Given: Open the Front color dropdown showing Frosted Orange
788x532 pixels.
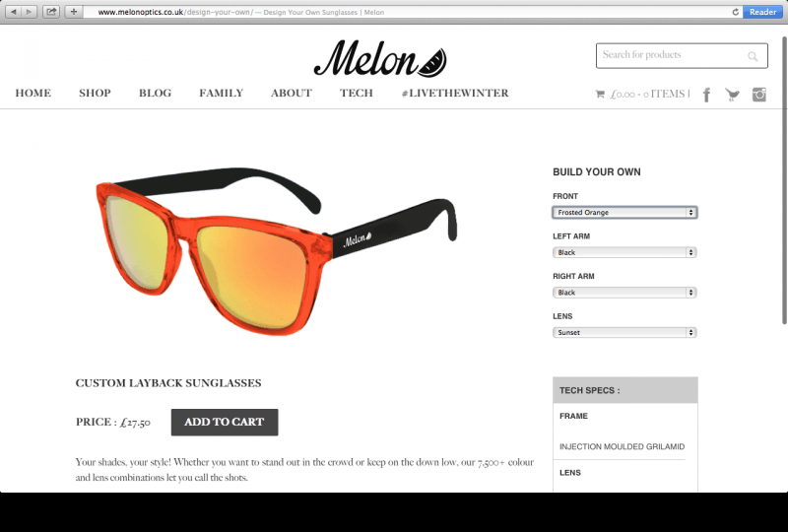Looking at the screenshot, I should pyautogui.click(x=624, y=212).
